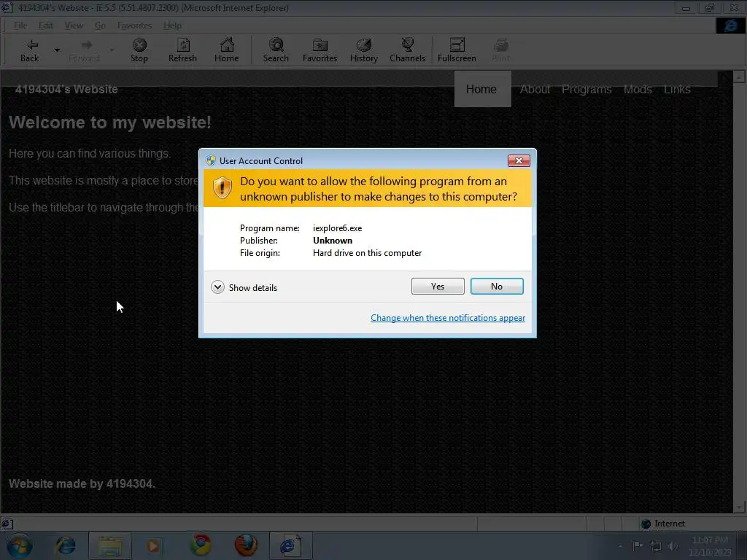747x560 pixels.
Task: Launch Google Chrome from taskbar
Action: (x=201, y=545)
